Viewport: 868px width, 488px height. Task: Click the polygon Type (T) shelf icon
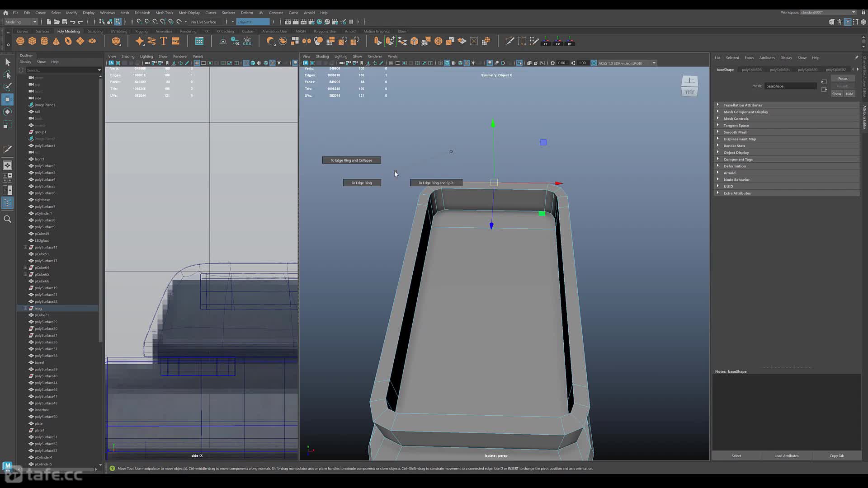164,41
